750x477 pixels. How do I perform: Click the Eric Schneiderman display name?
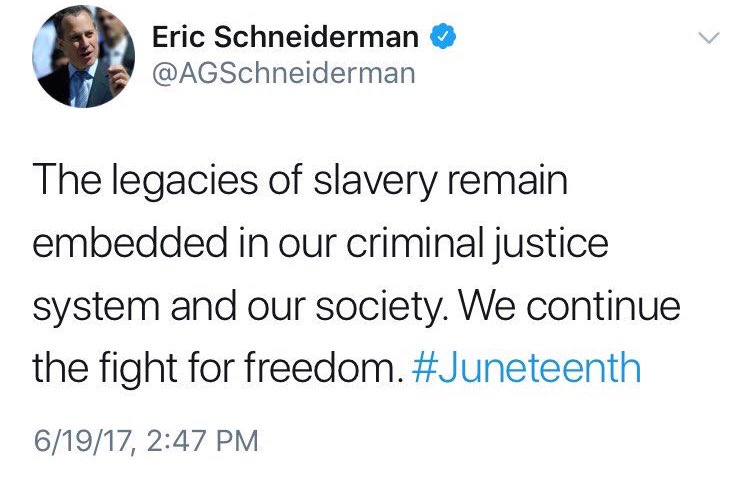point(285,37)
